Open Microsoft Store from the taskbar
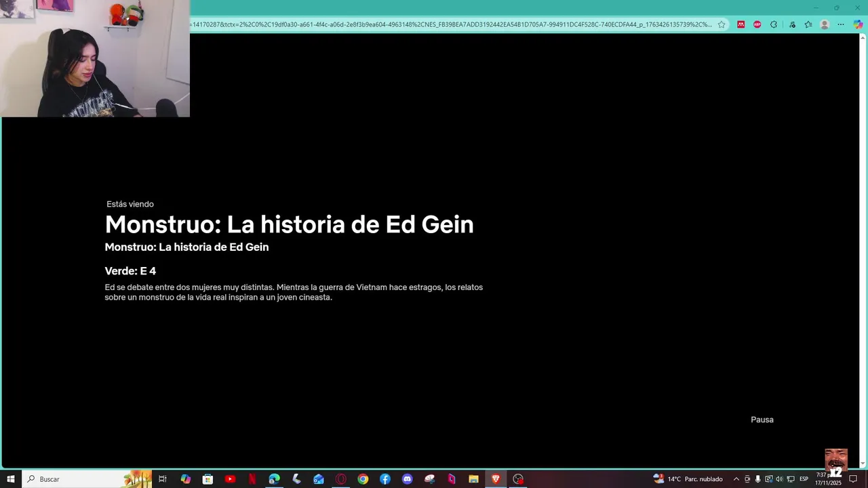Image resolution: width=868 pixels, height=488 pixels. (x=208, y=479)
